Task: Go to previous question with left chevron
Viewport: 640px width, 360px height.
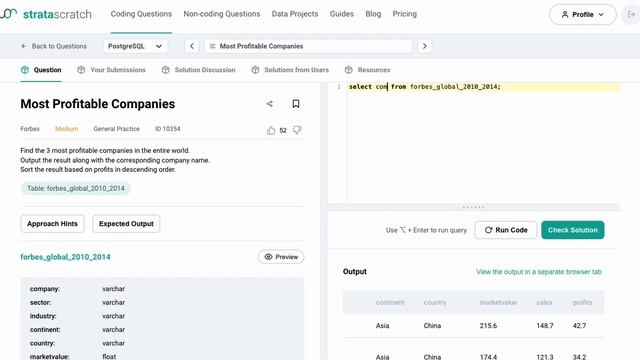Action: click(x=192, y=46)
